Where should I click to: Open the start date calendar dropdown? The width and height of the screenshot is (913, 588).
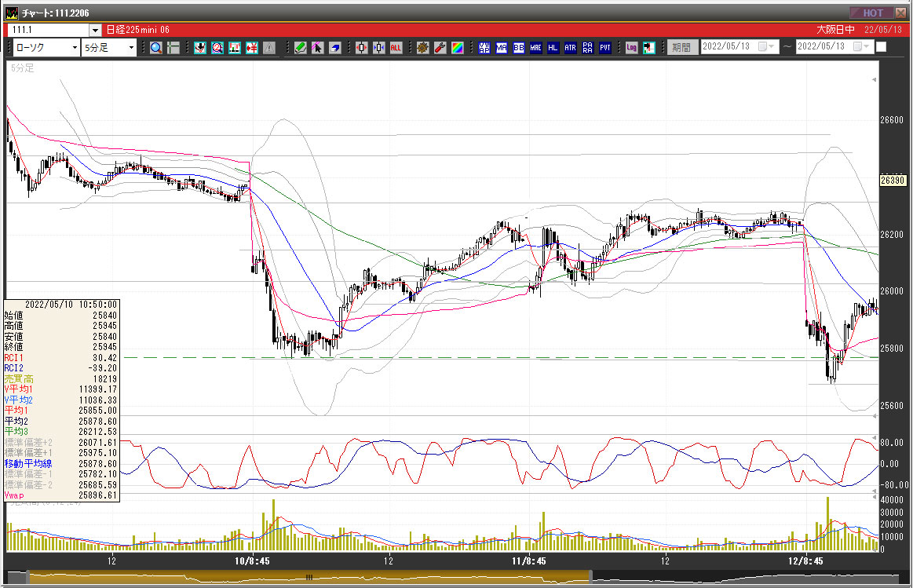[x=766, y=46]
